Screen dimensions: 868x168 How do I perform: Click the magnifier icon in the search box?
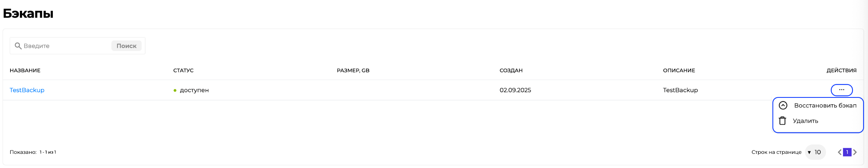[x=18, y=46]
